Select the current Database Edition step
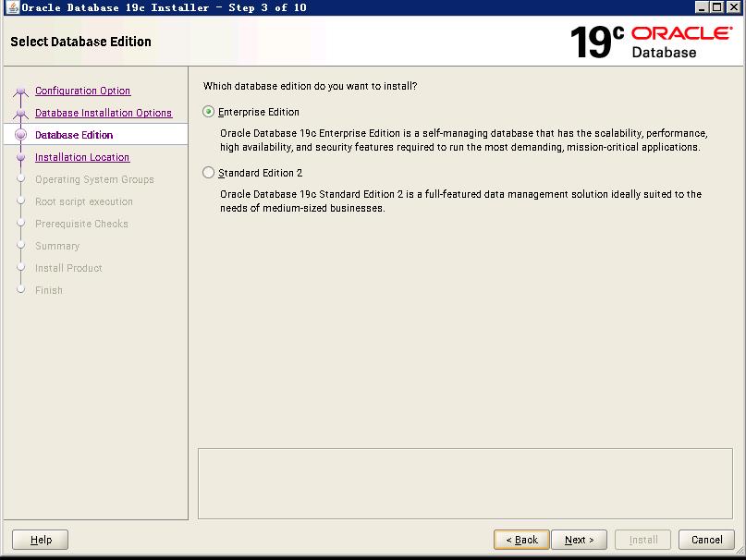Image resolution: width=746 pixels, height=560 pixels. pos(74,135)
